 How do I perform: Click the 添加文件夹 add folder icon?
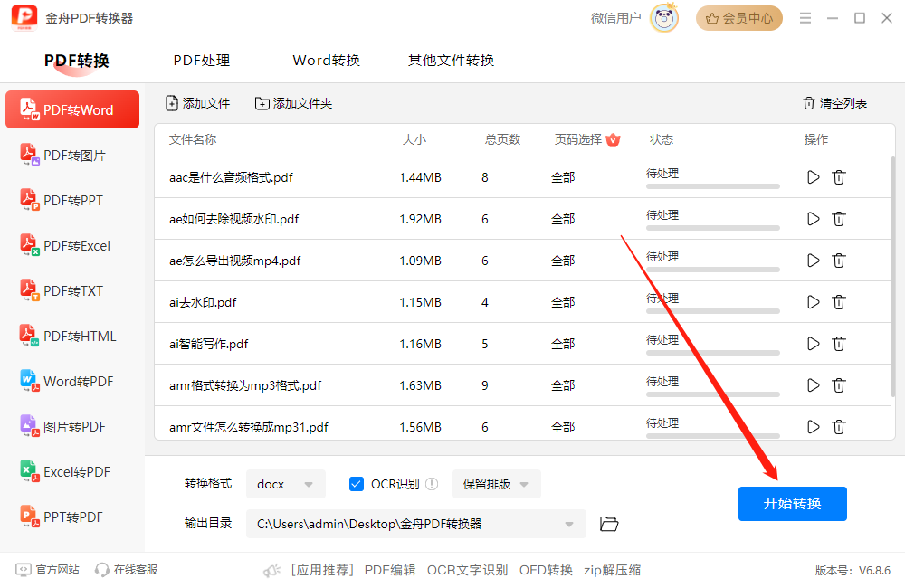(262, 102)
